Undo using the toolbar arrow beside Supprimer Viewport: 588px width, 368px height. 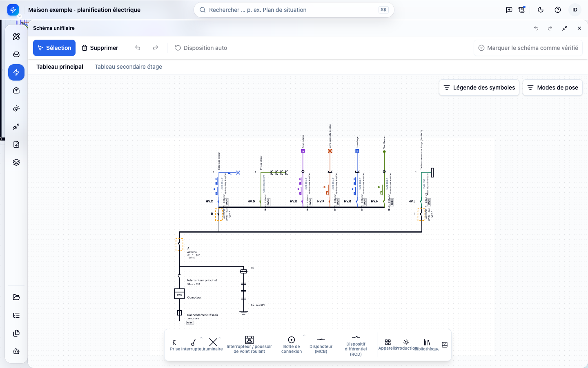coord(138,48)
